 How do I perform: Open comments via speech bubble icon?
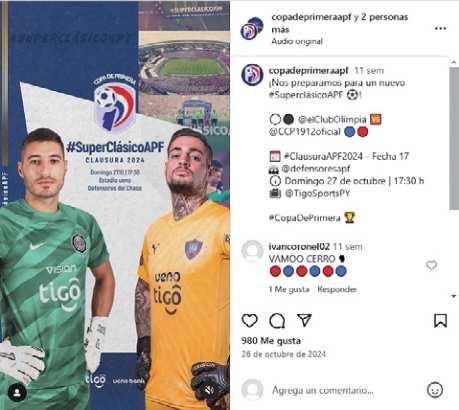coord(277,321)
